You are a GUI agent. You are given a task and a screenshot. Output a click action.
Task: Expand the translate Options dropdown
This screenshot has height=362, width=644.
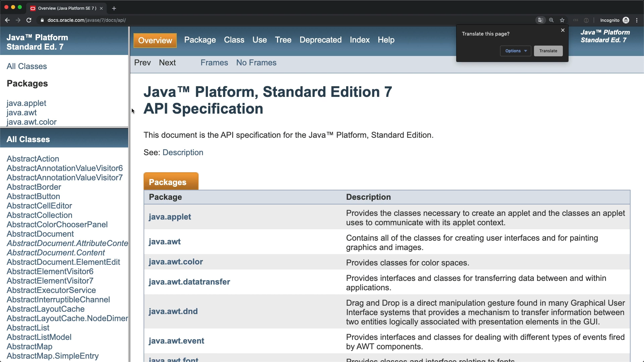click(516, 51)
